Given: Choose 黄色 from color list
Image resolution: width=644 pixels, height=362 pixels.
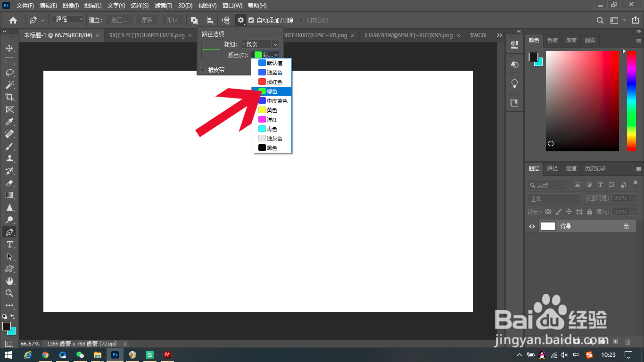Looking at the screenshot, I should (x=272, y=110).
